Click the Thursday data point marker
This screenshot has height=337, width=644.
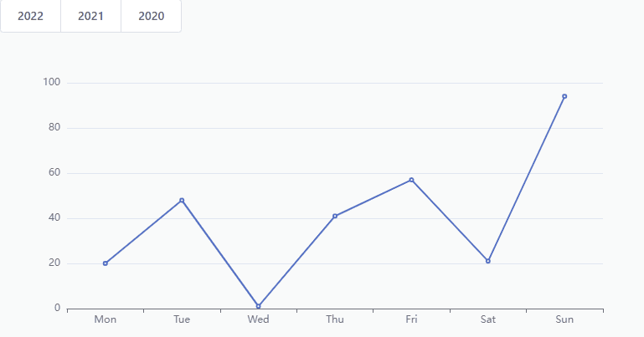[x=335, y=216]
